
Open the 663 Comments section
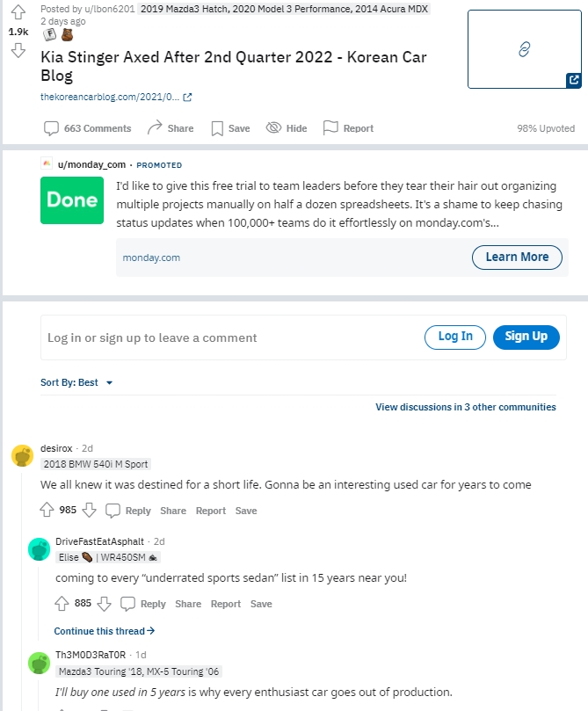click(88, 128)
